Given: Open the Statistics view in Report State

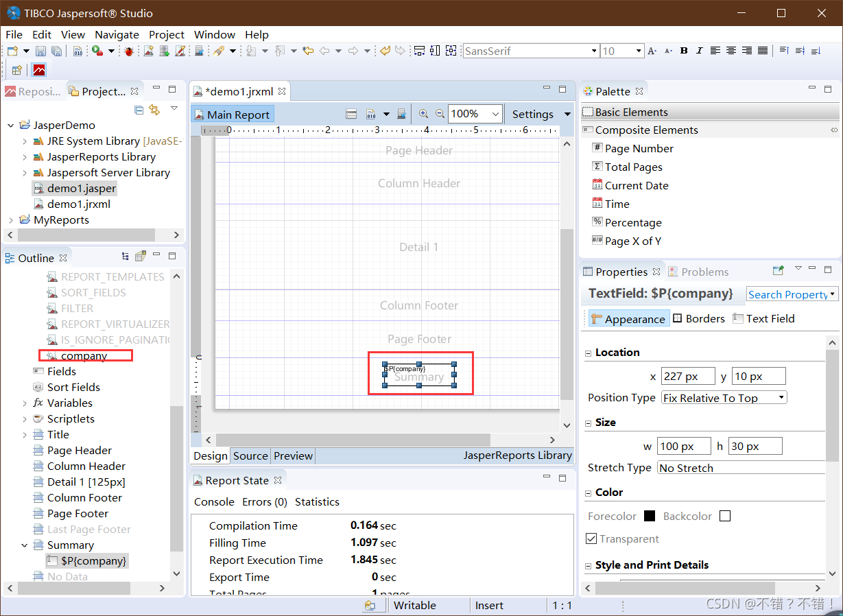Looking at the screenshot, I should [317, 501].
